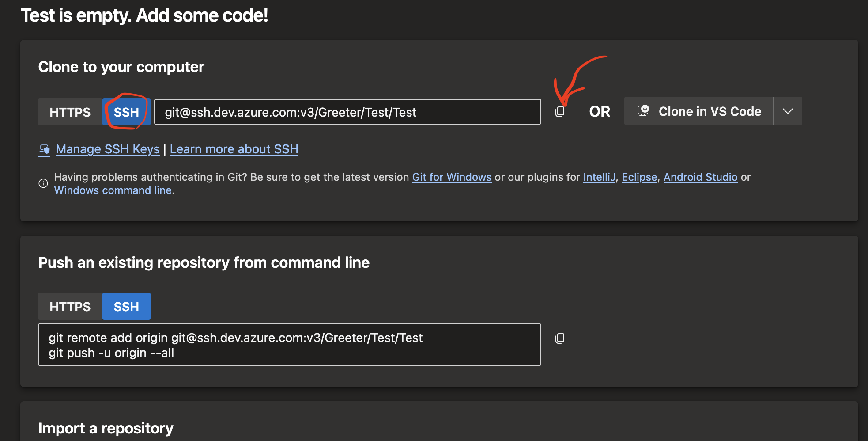868x441 pixels.
Task: Select the SSH tab in push section
Action: coord(126,306)
